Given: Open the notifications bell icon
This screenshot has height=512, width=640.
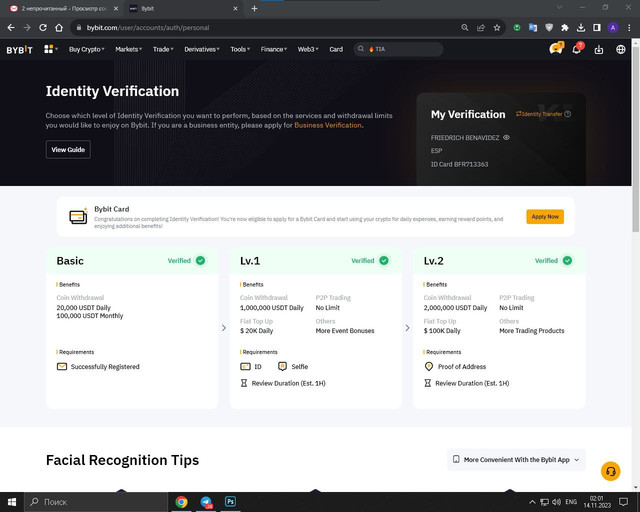Looking at the screenshot, I should pos(577,49).
